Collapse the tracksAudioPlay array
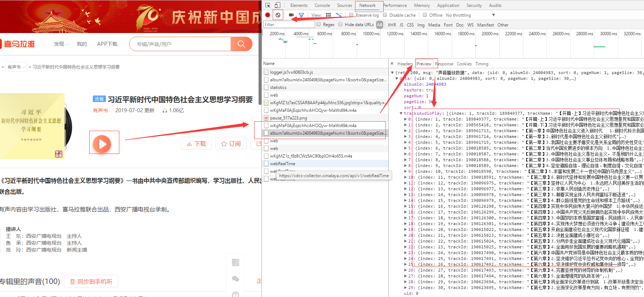644x297 pixels. coord(401,113)
